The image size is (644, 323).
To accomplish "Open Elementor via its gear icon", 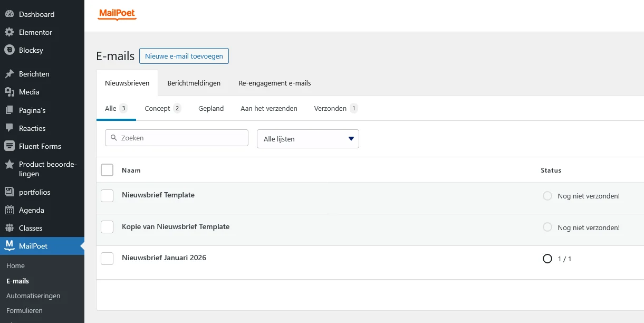I will pyautogui.click(x=9, y=32).
